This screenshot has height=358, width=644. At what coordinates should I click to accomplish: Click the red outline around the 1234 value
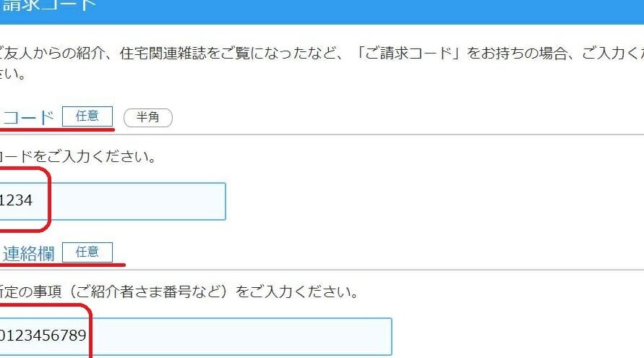pyautogui.click(x=49, y=199)
